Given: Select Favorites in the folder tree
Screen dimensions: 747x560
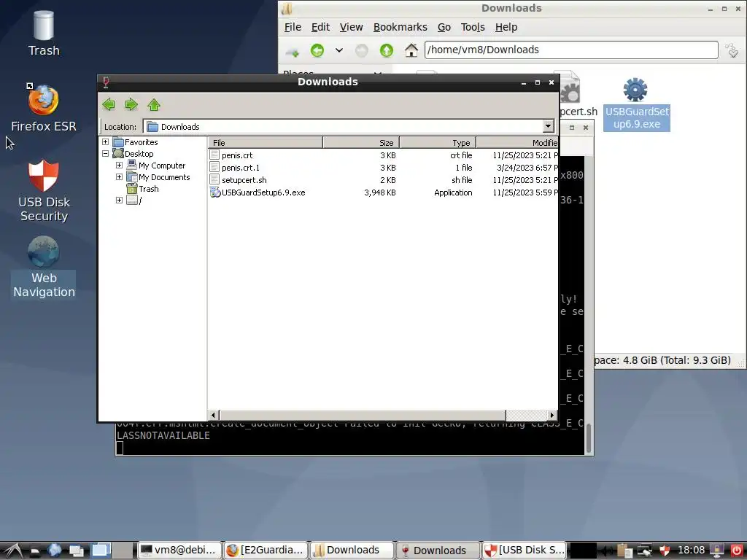Looking at the screenshot, I should (x=141, y=142).
